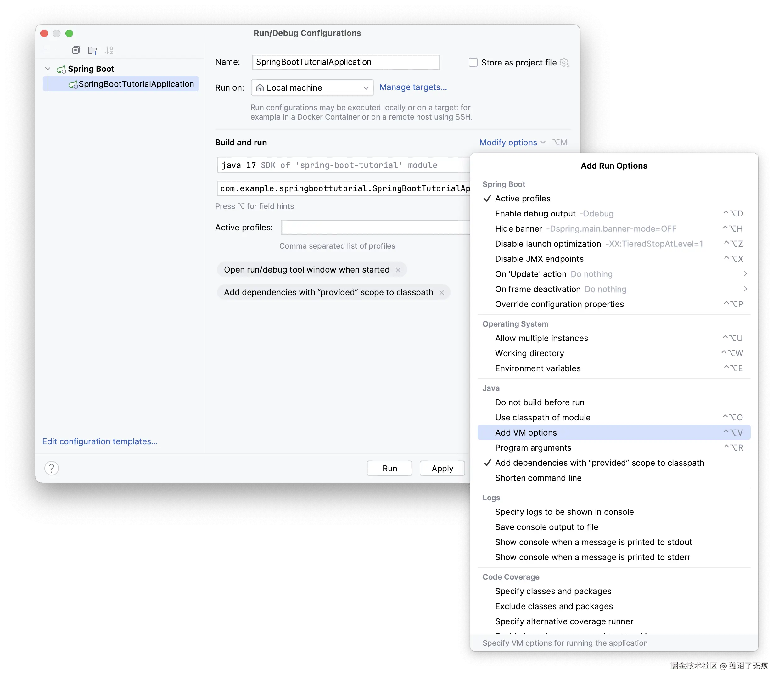Remove the 'Open run/debug tool window' chip
Viewport: 784px width, 686px height.
pos(398,270)
